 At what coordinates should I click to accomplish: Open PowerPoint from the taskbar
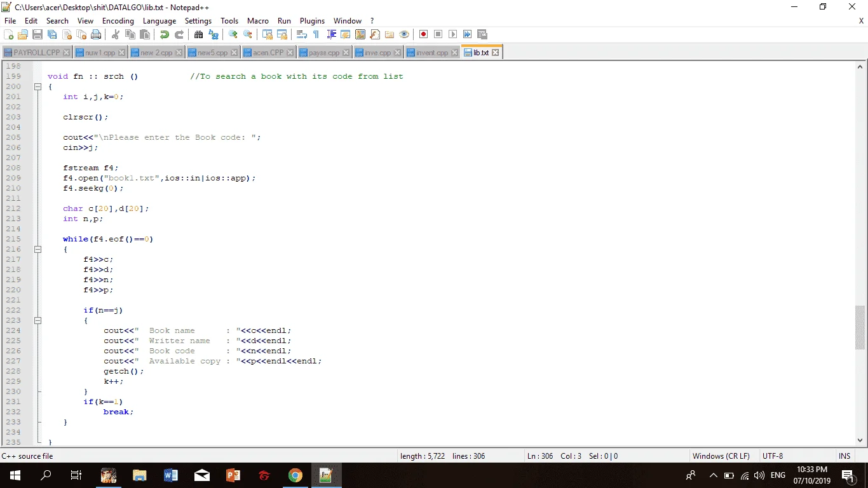233,475
